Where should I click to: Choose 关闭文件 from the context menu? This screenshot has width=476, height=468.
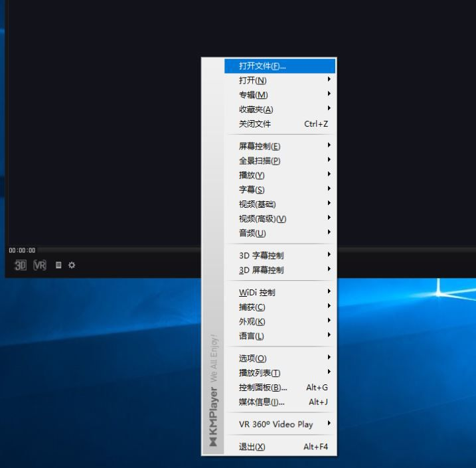point(255,124)
